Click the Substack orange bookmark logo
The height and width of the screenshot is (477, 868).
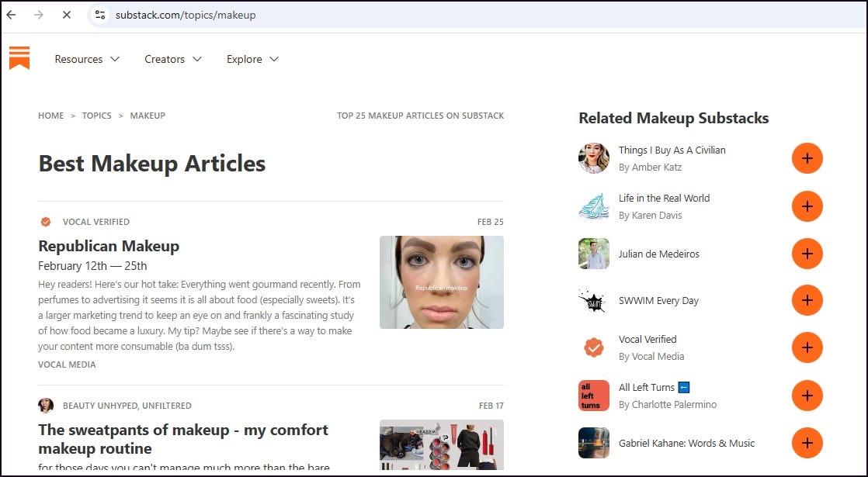click(19, 58)
